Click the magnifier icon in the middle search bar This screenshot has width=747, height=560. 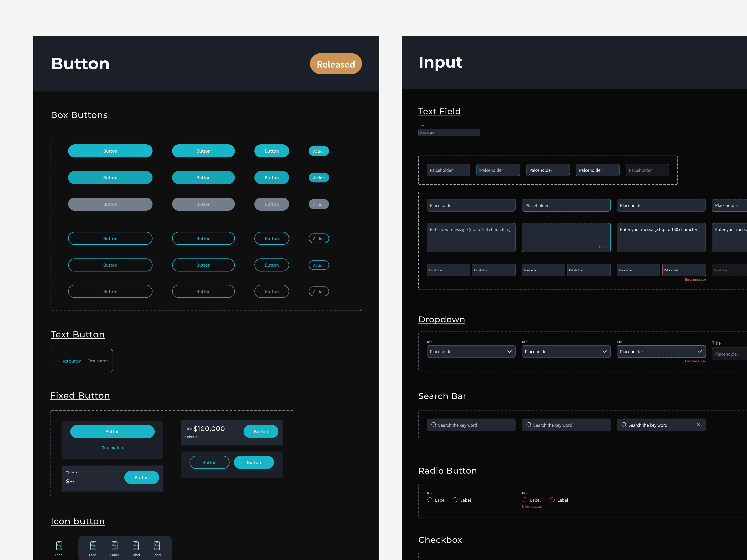click(x=529, y=425)
